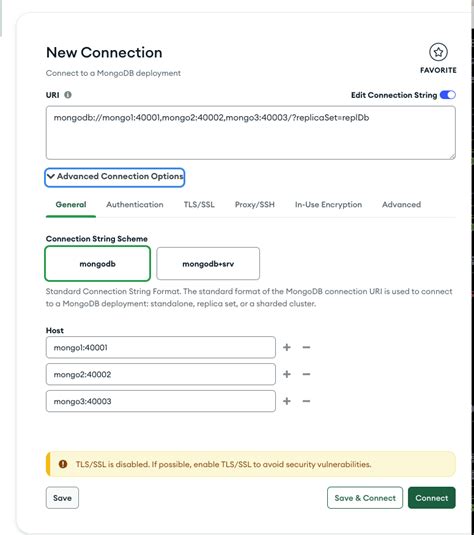
Task: Click the Save button
Action: point(62,498)
